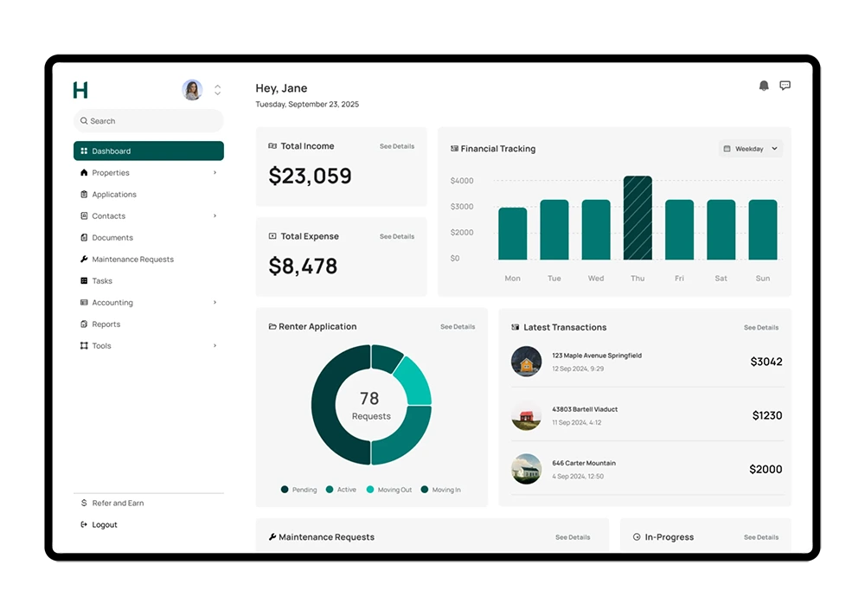Viewport: 865px width, 616px height.
Task: Open the account switcher chevrons beside avatar
Action: 217,90
